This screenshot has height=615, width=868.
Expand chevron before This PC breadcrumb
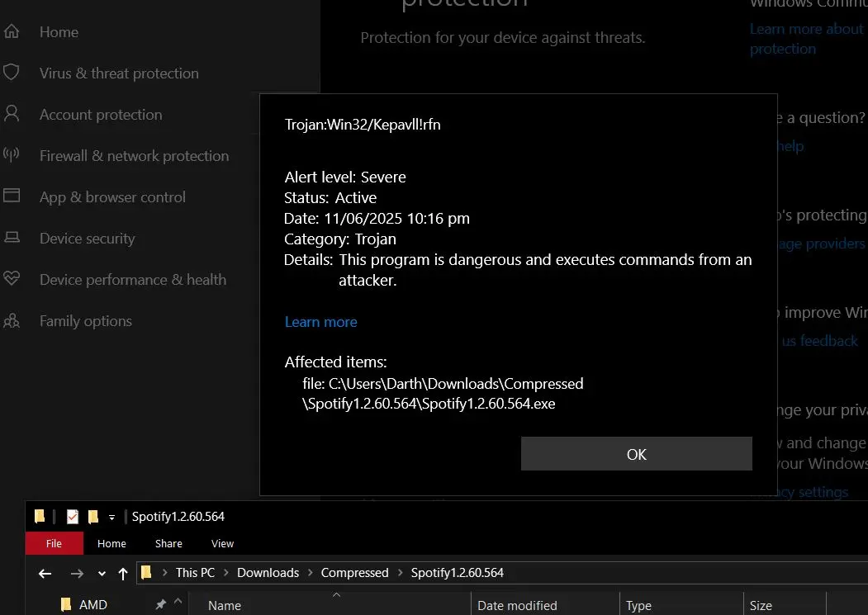click(x=164, y=573)
